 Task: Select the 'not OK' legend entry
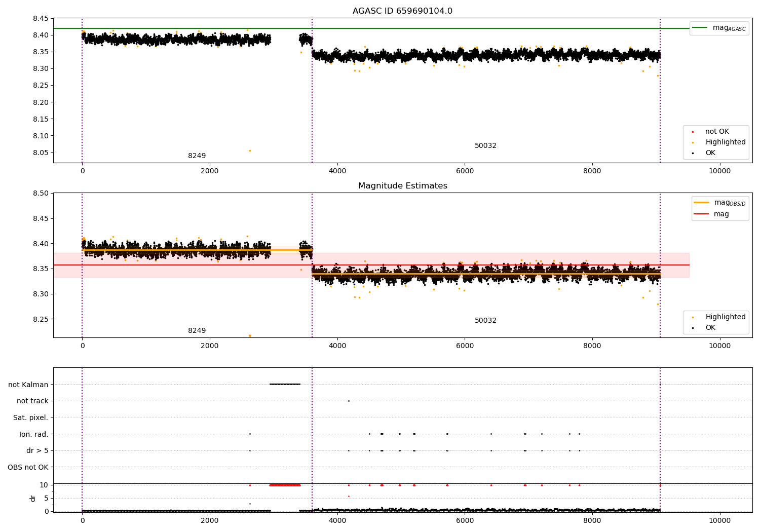(x=717, y=132)
